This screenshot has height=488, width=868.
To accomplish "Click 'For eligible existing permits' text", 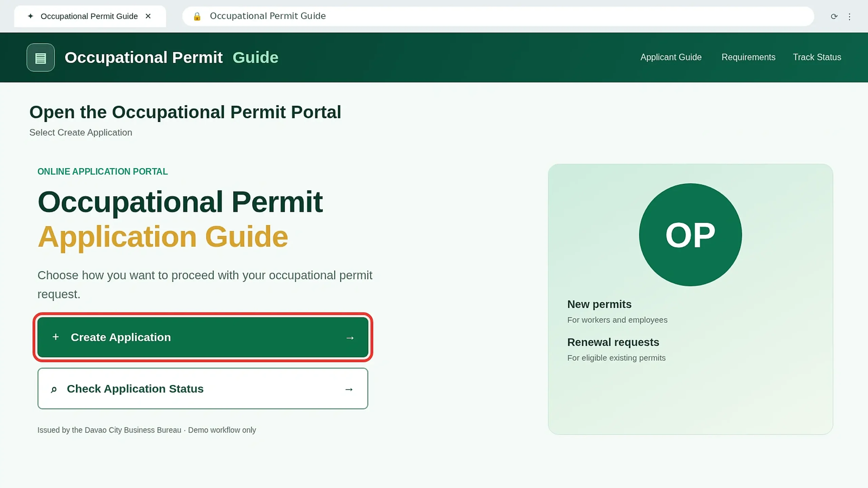I will pos(616,358).
